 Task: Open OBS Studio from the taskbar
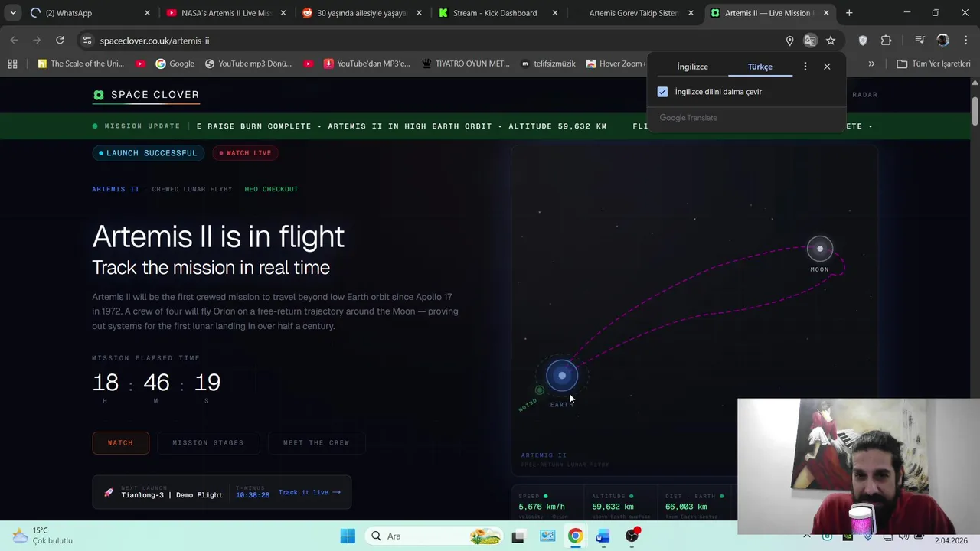click(x=632, y=536)
